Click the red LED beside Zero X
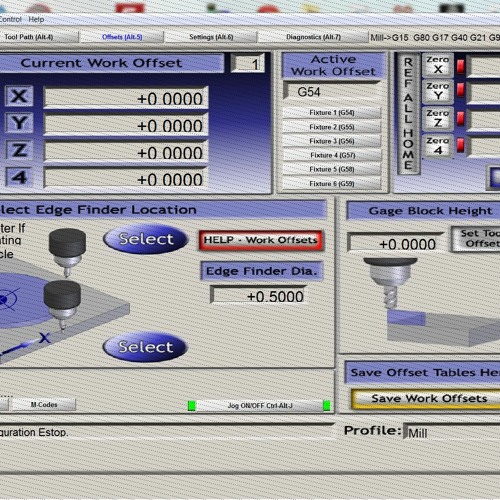500x500 pixels. (461, 66)
